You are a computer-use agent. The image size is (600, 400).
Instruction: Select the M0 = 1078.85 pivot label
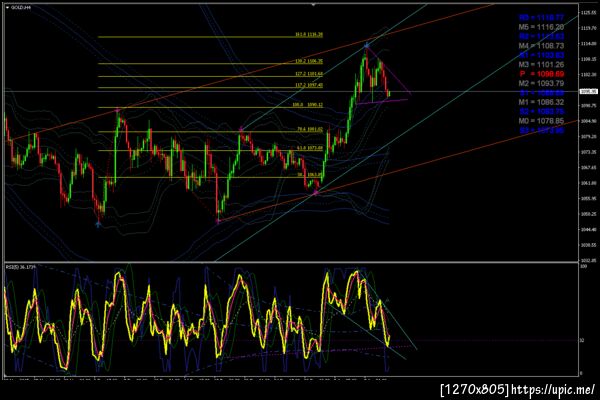tap(541, 121)
